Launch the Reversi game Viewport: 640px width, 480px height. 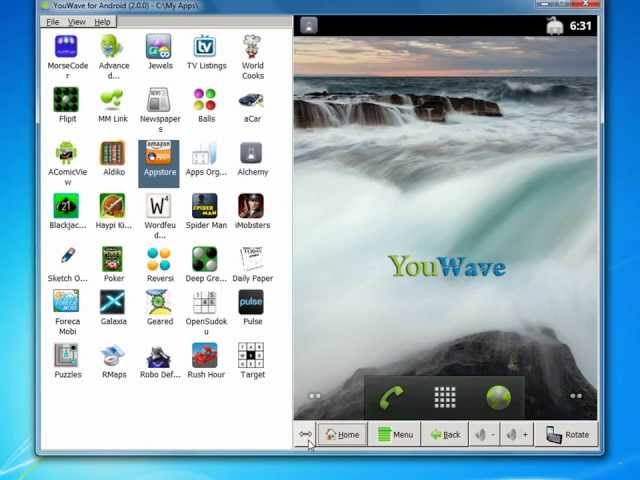pos(159,259)
